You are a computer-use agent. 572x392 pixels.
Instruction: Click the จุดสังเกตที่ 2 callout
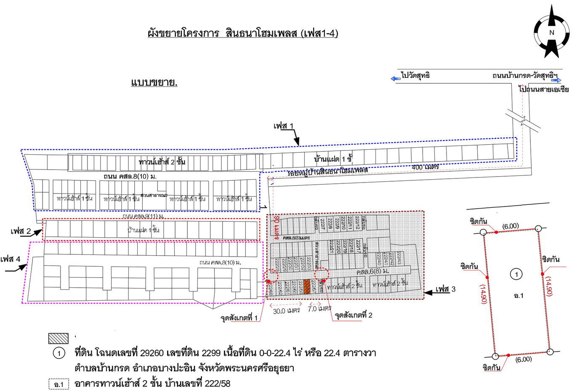coord(354,315)
